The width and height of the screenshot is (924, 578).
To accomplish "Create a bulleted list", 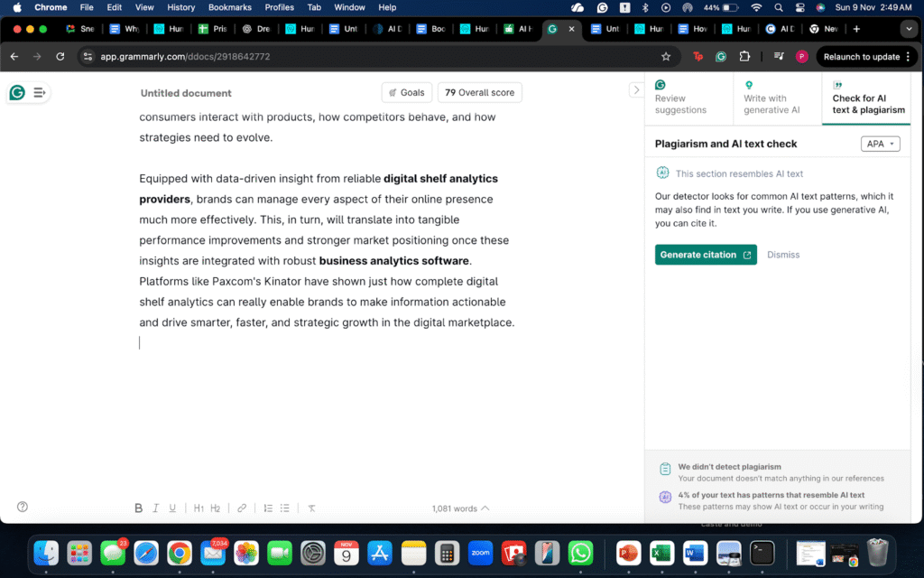I will tap(285, 508).
